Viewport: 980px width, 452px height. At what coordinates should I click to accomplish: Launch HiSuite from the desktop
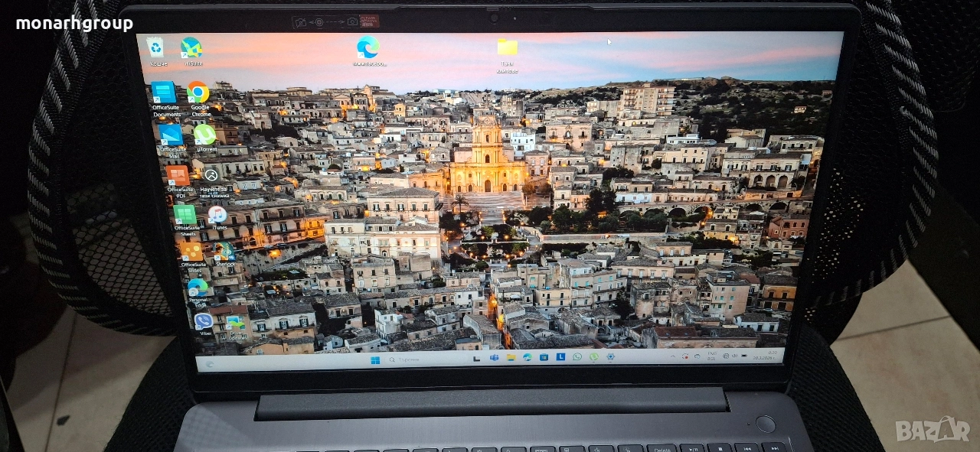click(x=191, y=49)
